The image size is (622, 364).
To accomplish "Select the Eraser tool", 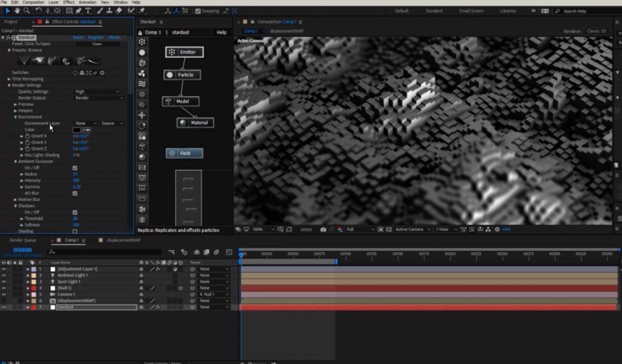I will click(119, 11).
